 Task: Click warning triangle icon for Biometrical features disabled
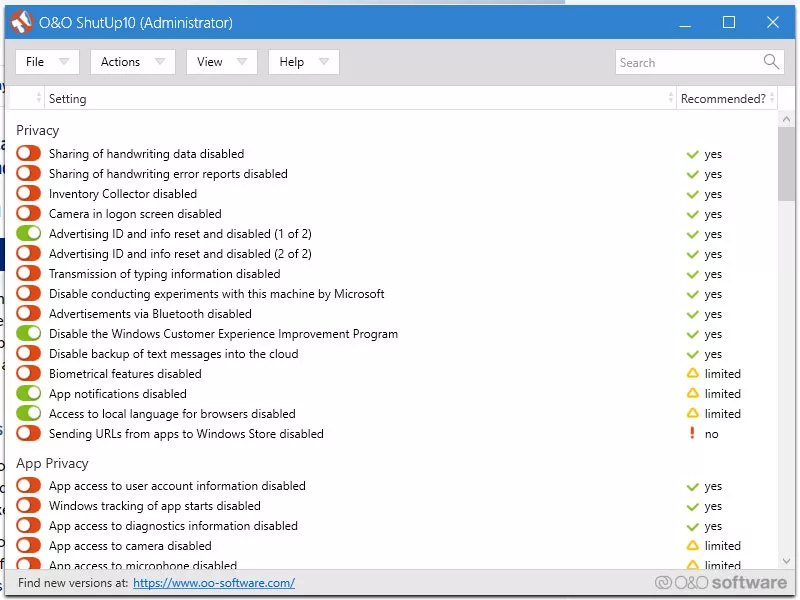coord(692,373)
